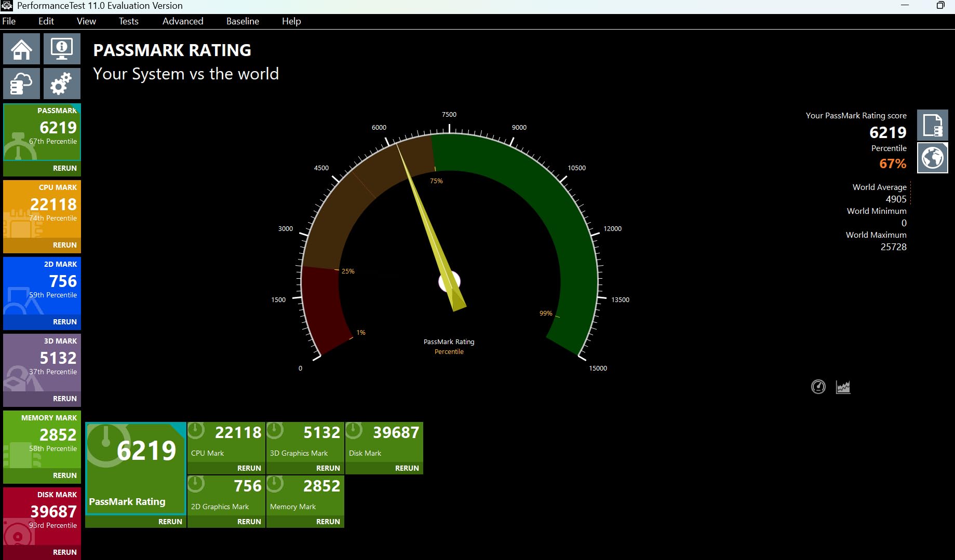The width and height of the screenshot is (955, 560).
Task: Click RERUN under bottom Disk Mark tile
Action: click(384, 468)
